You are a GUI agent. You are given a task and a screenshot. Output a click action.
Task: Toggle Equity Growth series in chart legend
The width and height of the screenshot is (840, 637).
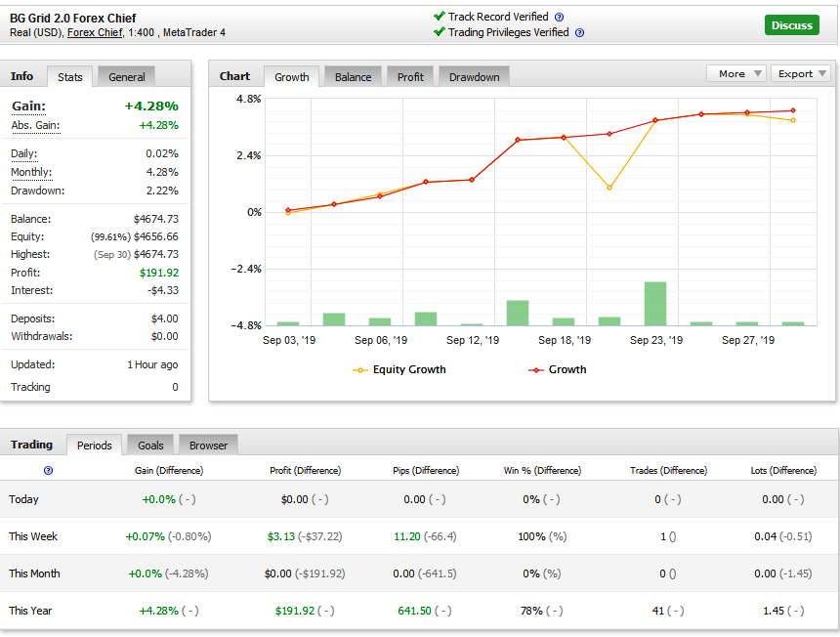(399, 369)
